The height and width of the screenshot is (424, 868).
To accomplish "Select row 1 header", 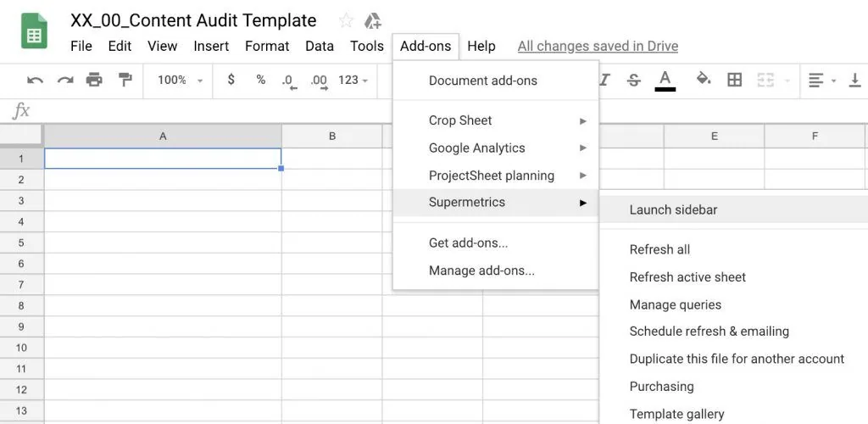I will pyautogui.click(x=21, y=159).
